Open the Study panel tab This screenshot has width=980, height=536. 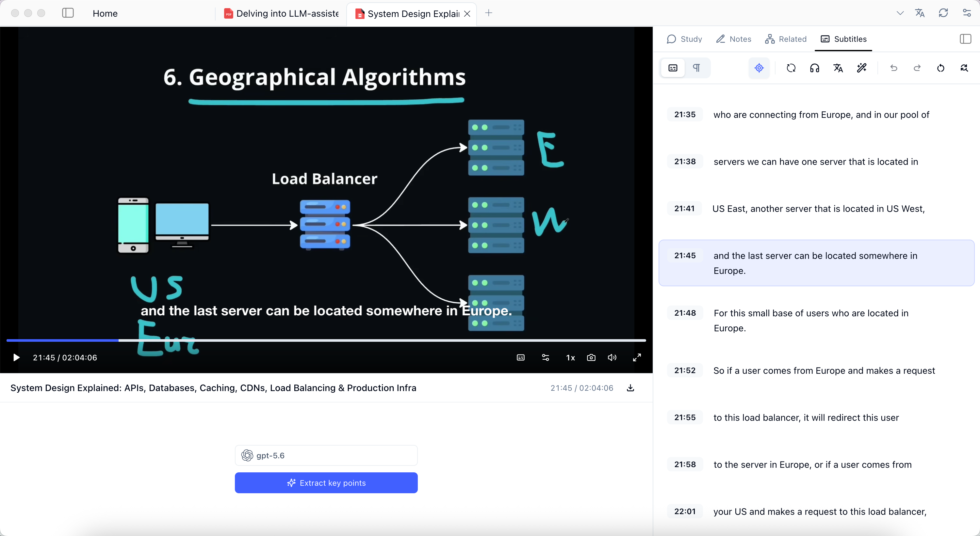tap(684, 39)
